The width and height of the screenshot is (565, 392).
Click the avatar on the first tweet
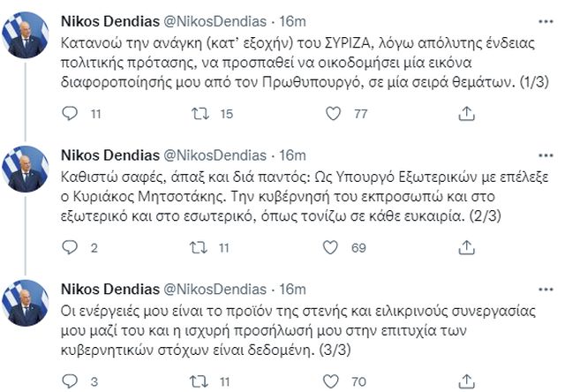coord(28,34)
